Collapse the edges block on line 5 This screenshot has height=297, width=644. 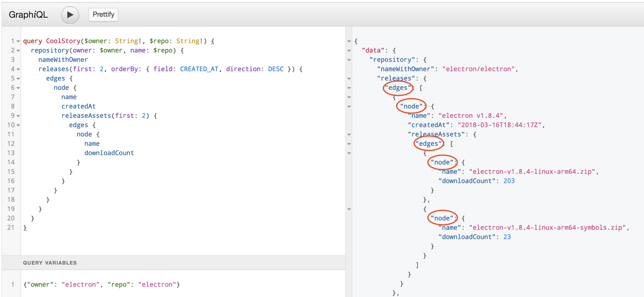18,79
